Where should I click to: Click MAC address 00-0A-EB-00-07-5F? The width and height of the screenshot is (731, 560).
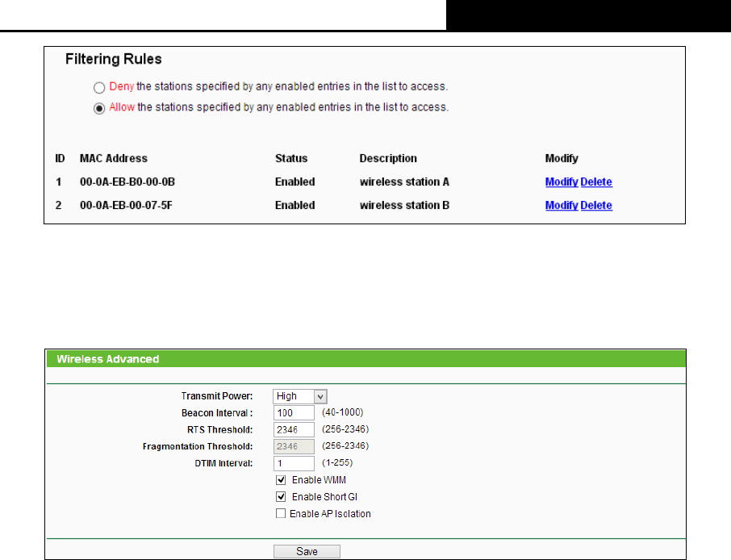127,206
